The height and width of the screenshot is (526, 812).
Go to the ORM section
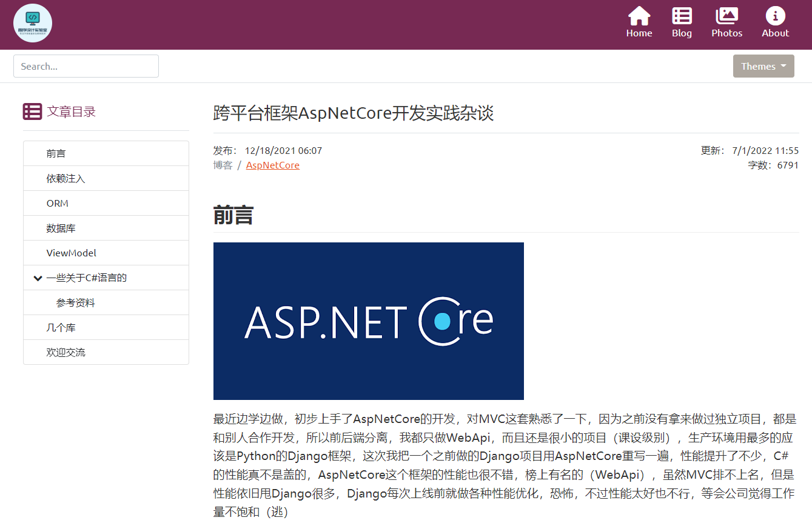106,203
